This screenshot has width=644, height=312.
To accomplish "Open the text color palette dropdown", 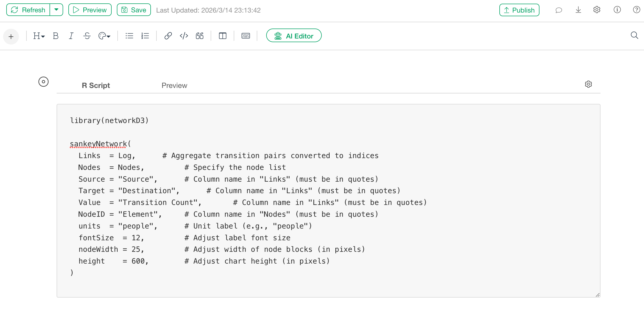I will [104, 36].
